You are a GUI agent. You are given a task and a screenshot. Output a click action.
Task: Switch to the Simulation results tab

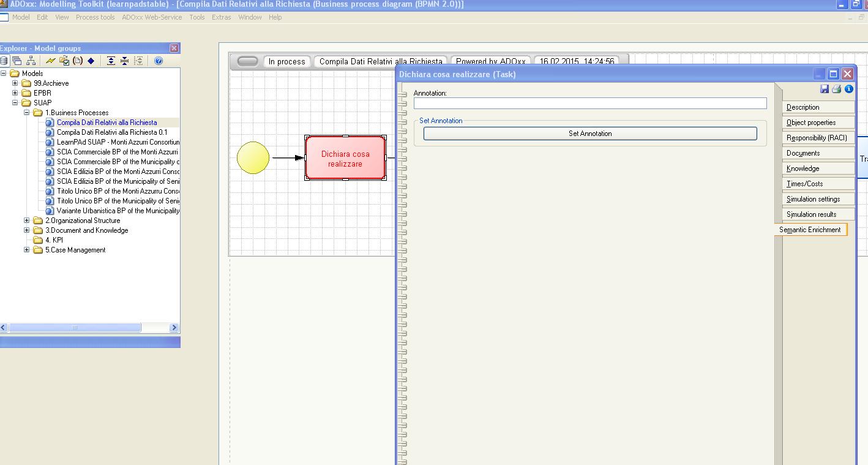pos(818,214)
